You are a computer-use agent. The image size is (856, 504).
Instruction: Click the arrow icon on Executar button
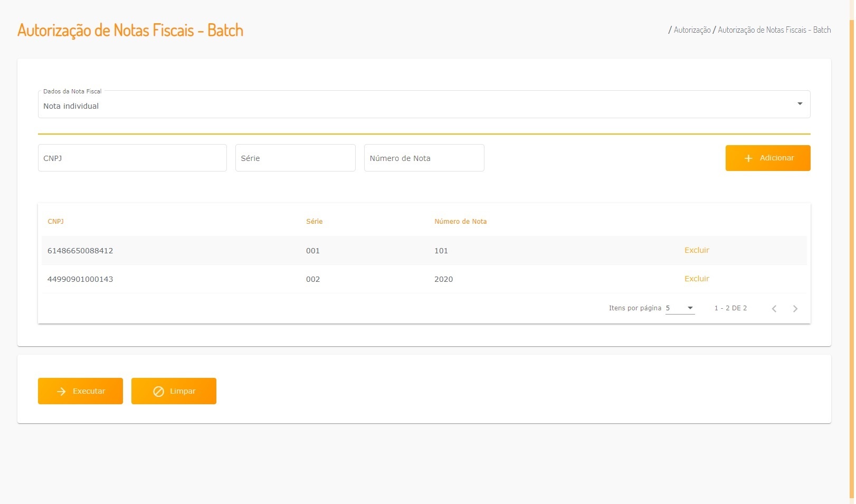pyautogui.click(x=61, y=391)
